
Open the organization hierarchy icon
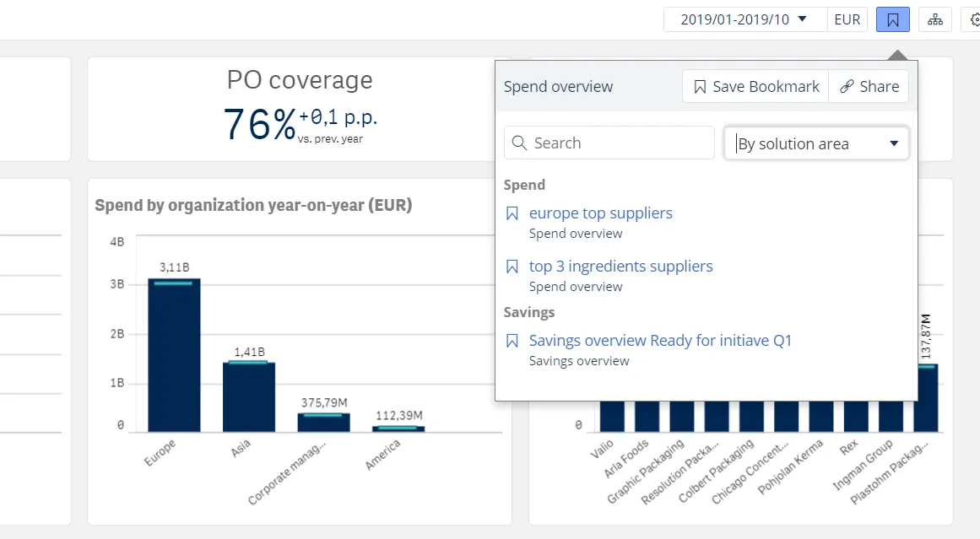[935, 19]
